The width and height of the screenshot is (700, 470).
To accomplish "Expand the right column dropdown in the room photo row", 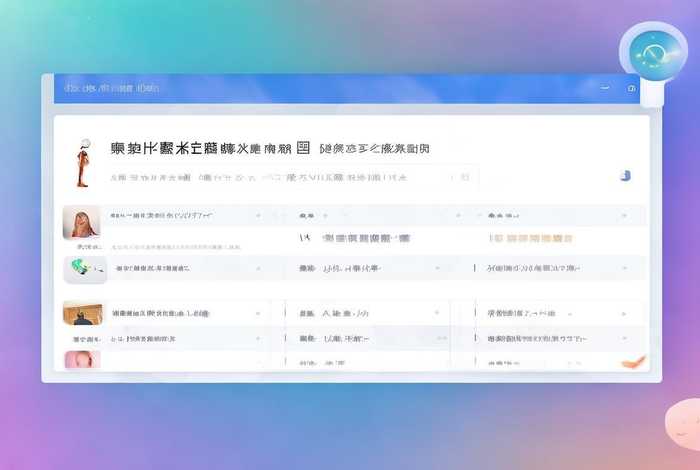I will click(x=624, y=314).
